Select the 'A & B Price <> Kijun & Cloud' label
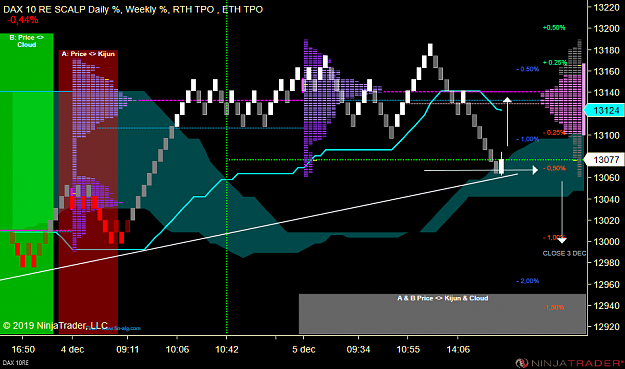Image resolution: width=625 pixels, height=369 pixels. 442,298
